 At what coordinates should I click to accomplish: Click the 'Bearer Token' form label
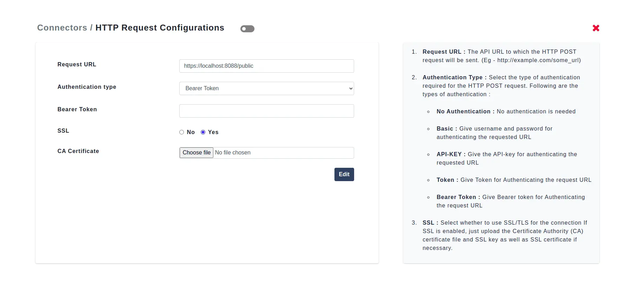[77, 110]
